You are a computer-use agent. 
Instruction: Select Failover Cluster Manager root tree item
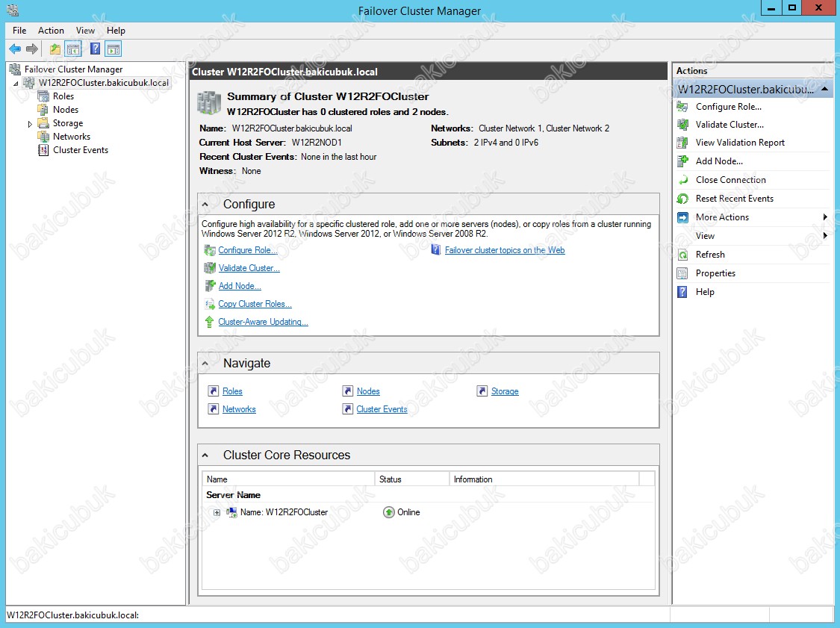coord(73,69)
